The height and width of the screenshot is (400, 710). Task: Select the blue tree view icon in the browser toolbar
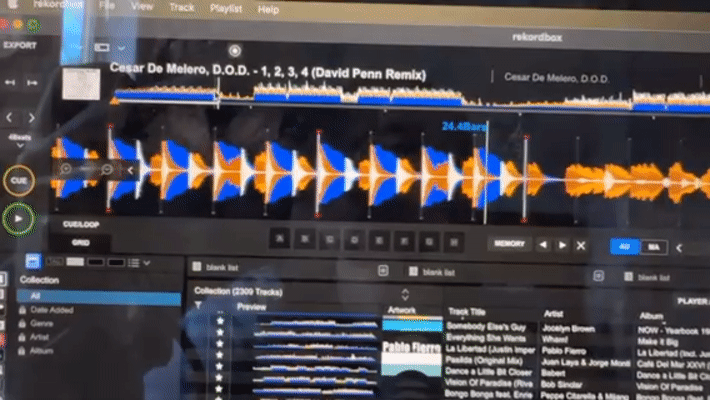pos(33,261)
